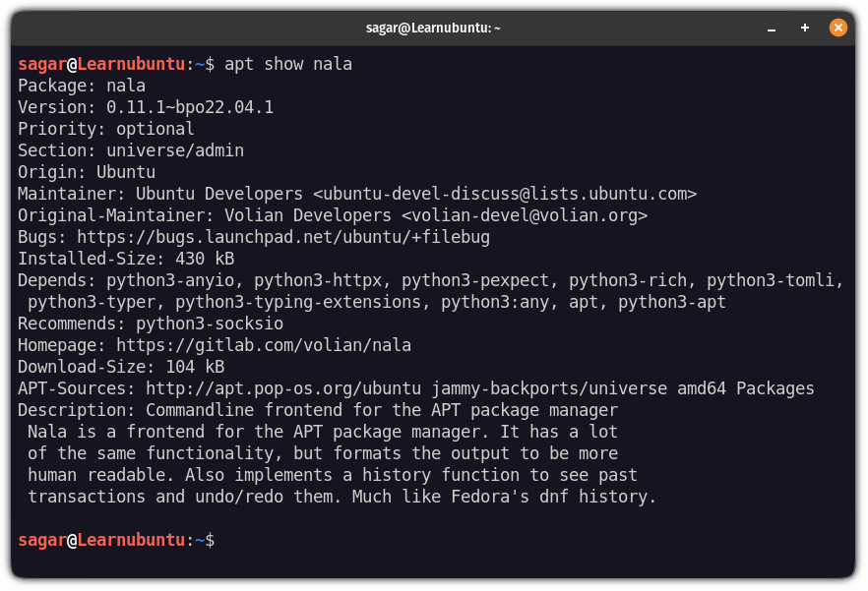The height and width of the screenshot is (591, 868).
Task: Click the orange close window icon
Action: tap(837, 28)
